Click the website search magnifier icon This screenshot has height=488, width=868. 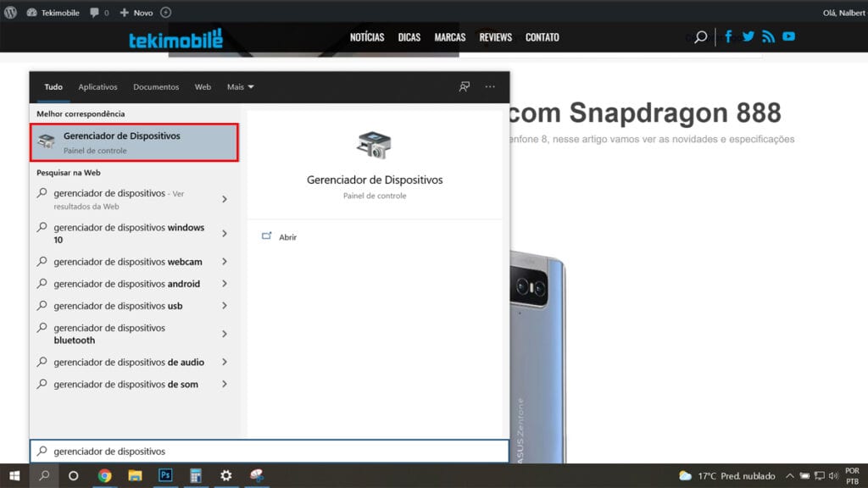coord(701,37)
